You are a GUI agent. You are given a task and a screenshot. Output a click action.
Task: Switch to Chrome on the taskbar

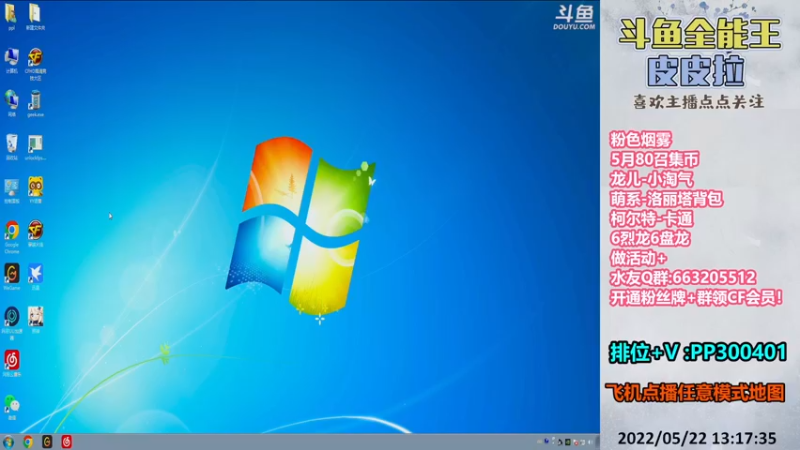pyautogui.click(x=28, y=442)
